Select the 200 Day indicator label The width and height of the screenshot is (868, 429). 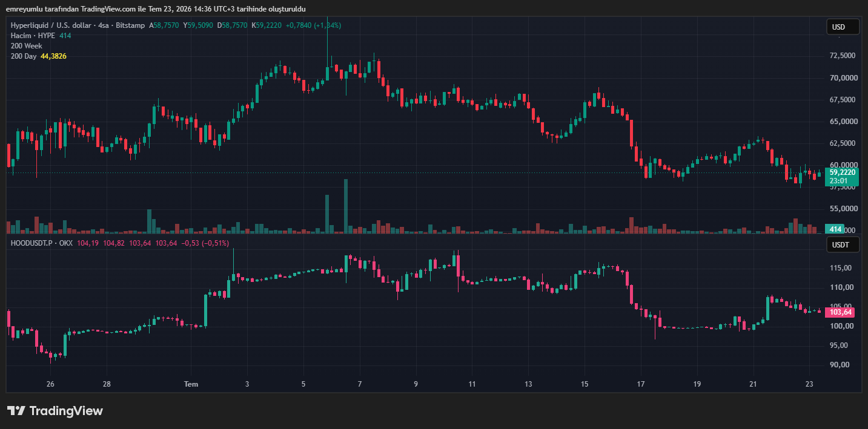24,56
